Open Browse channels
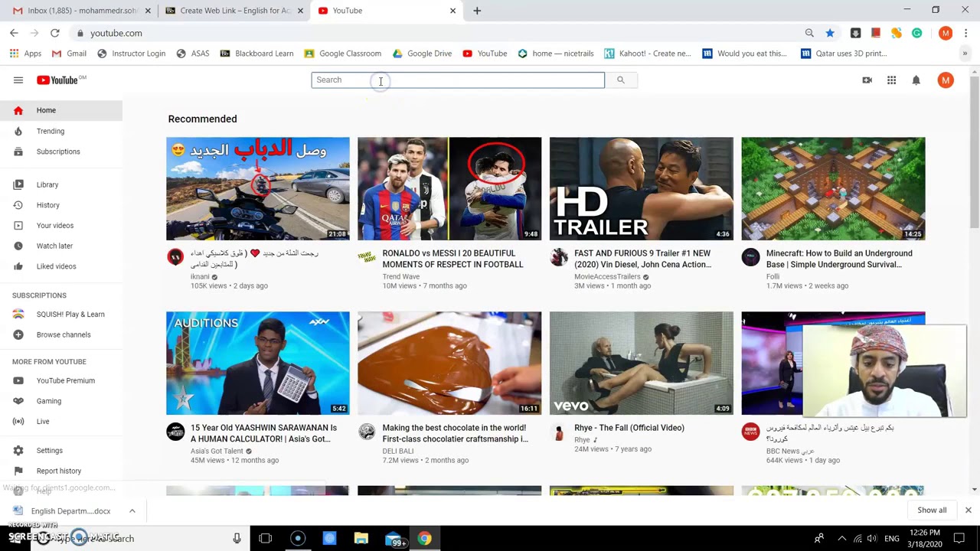This screenshot has width=980, height=551. click(61, 334)
